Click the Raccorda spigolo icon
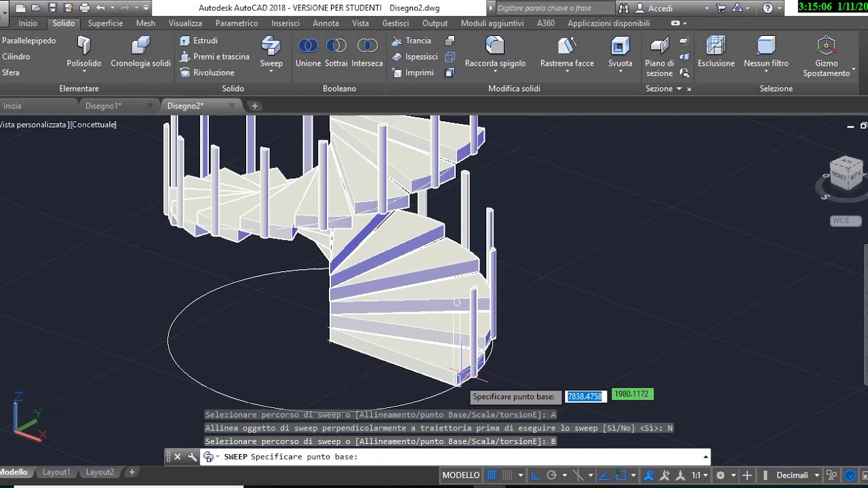The image size is (868, 488). point(495,45)
